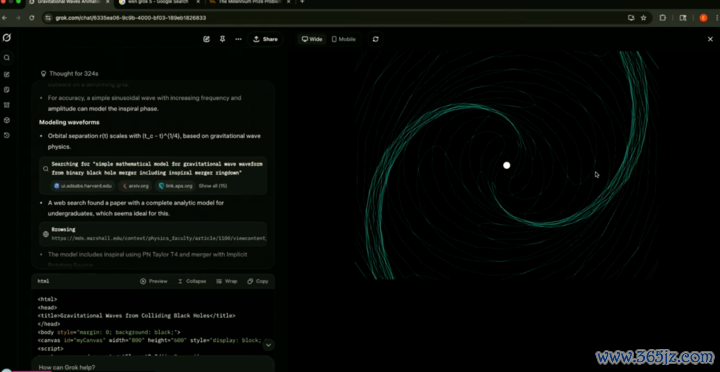Collapse the html code block
The height and width of the screenshot is (372, 720).
coord(192,281)
